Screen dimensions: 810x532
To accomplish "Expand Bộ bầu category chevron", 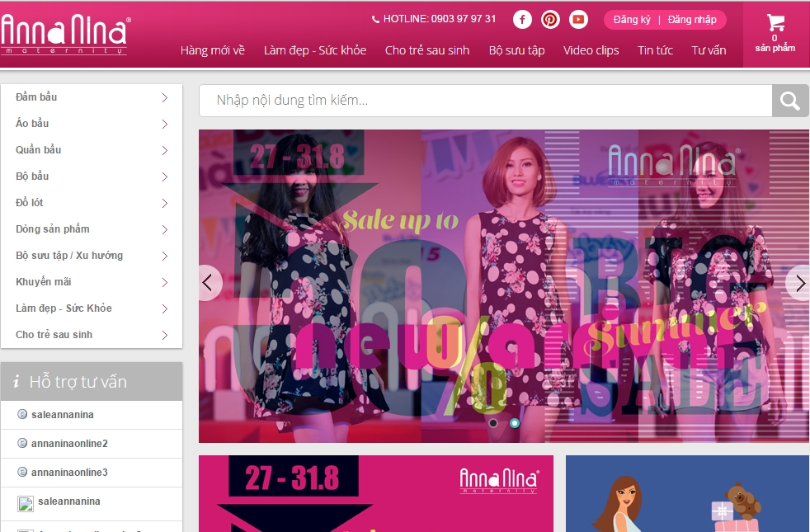I will pyautogui.click(x=165, y=177).
